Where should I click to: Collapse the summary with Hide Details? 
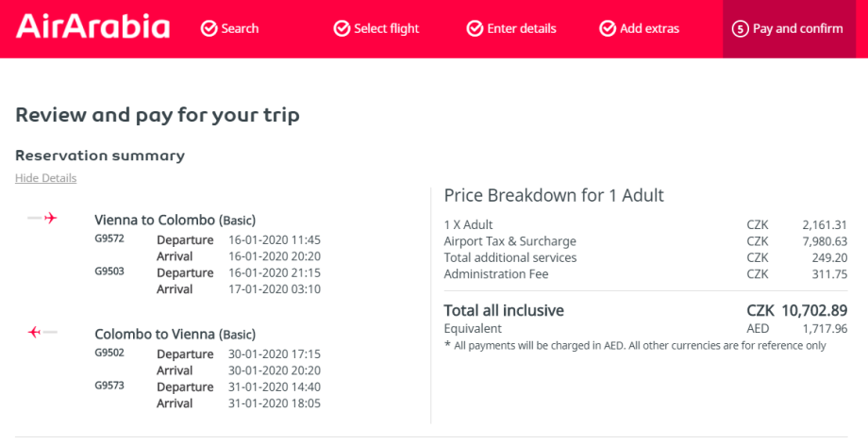pos(46,178)
